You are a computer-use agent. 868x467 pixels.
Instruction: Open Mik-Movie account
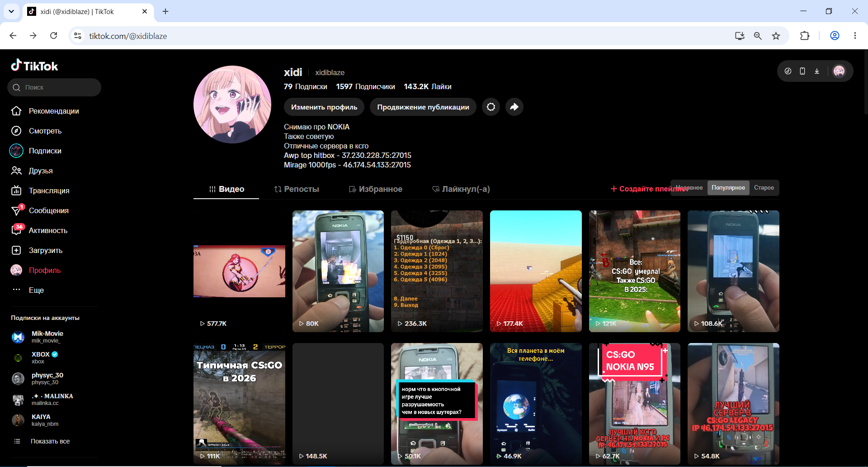pos(38,337)
